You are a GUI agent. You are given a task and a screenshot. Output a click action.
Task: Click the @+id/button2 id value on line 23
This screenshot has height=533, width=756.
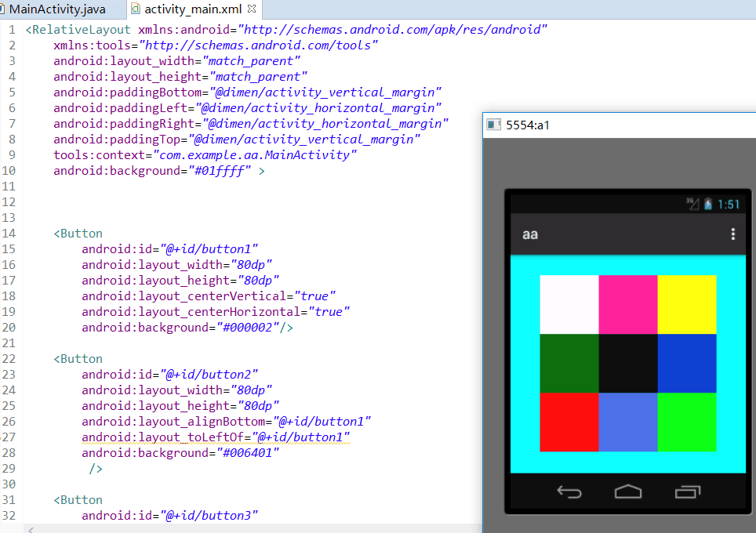pos(209,375)
